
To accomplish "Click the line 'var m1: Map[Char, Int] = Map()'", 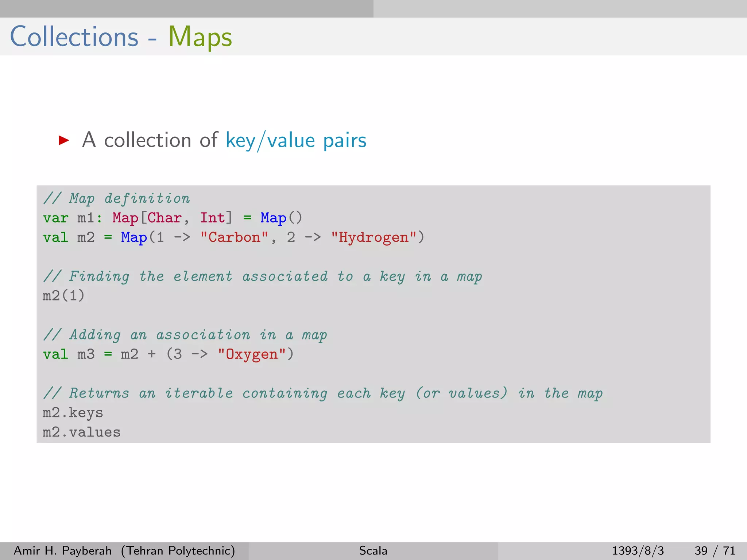I will (x=173, y=218).
